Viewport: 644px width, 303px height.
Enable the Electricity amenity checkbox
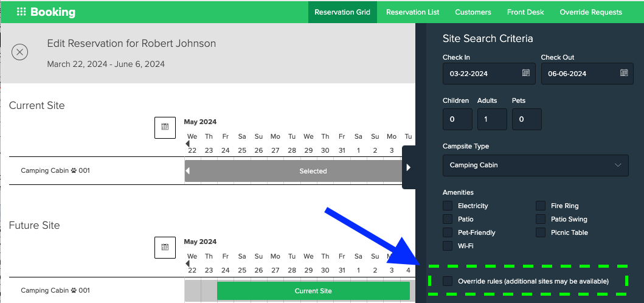click(448, 206)
